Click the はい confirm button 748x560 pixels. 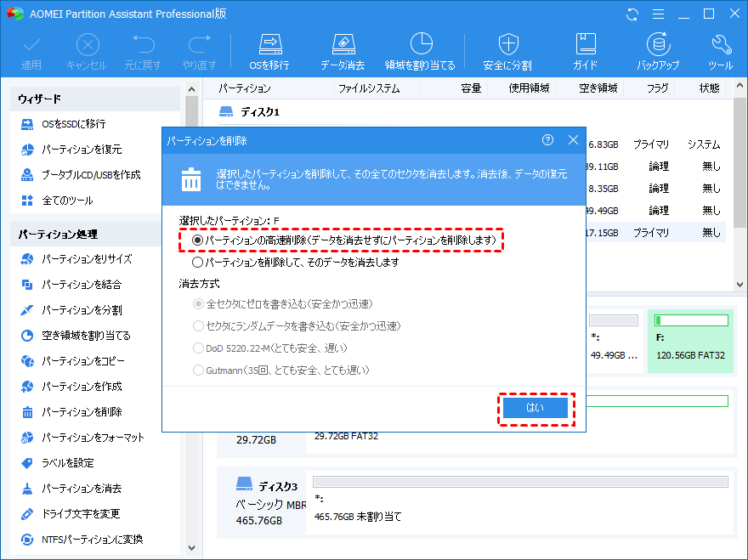point(535,408)
